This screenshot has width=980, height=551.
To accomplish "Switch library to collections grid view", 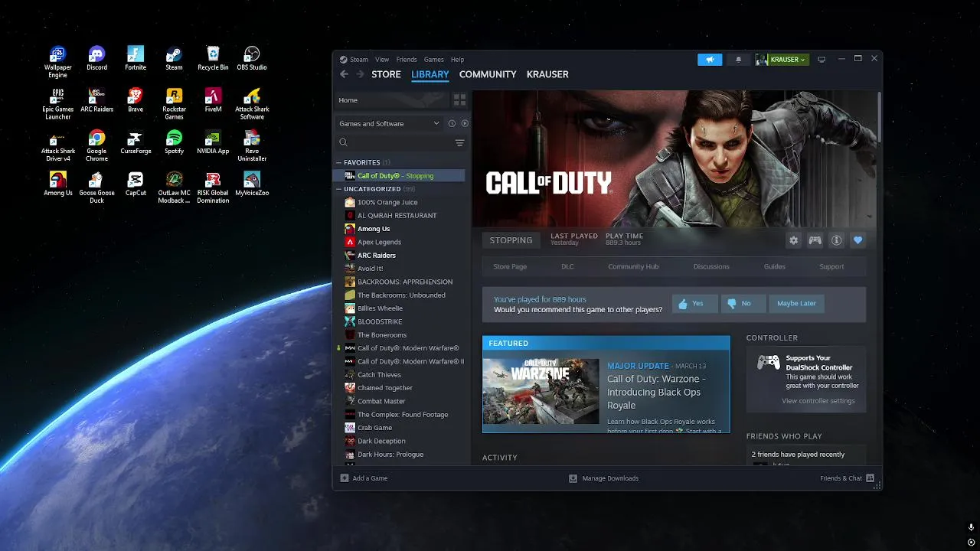I will point(459,100).
